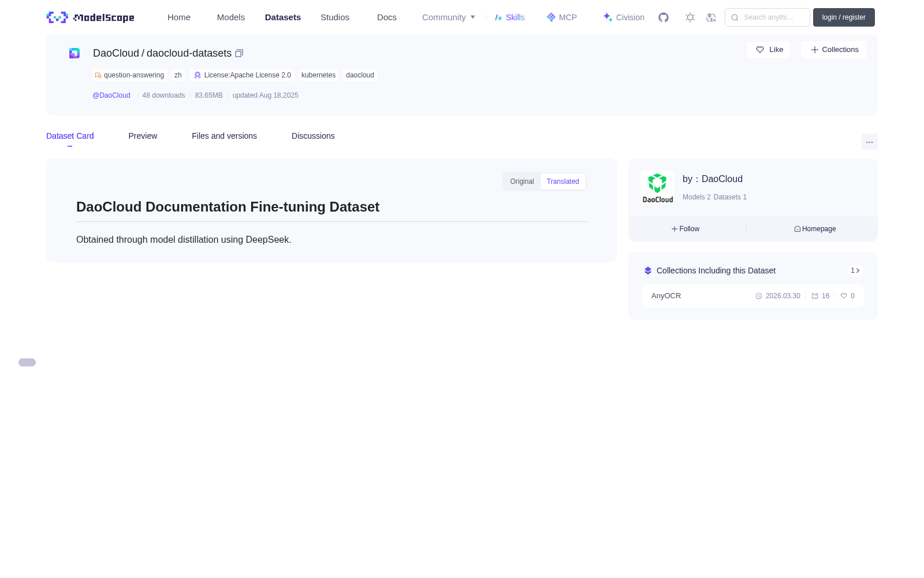Image resolution: width=924 pixels, height=578 pixels.
Task: Click the heart icon on Like
Action: [x=760, y=50]
